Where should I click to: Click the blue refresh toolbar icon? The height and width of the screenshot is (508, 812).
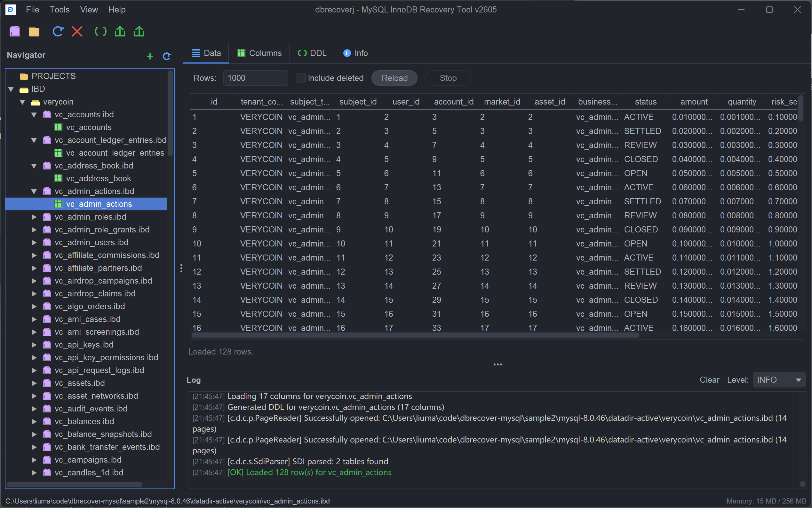pyautogui.click(x=58, y=32)
